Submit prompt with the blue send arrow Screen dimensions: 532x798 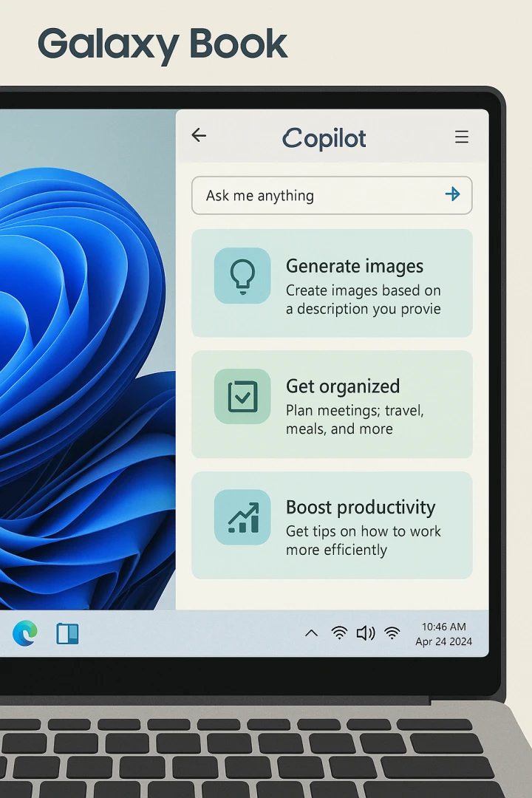click(453, 194)
